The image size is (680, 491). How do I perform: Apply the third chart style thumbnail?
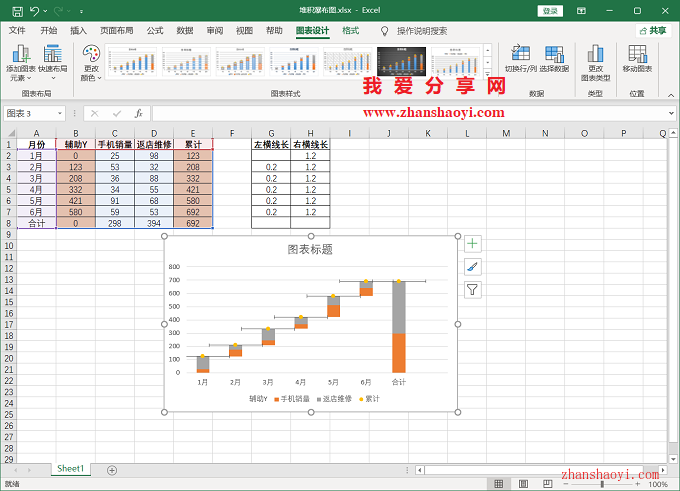[240, 62]
